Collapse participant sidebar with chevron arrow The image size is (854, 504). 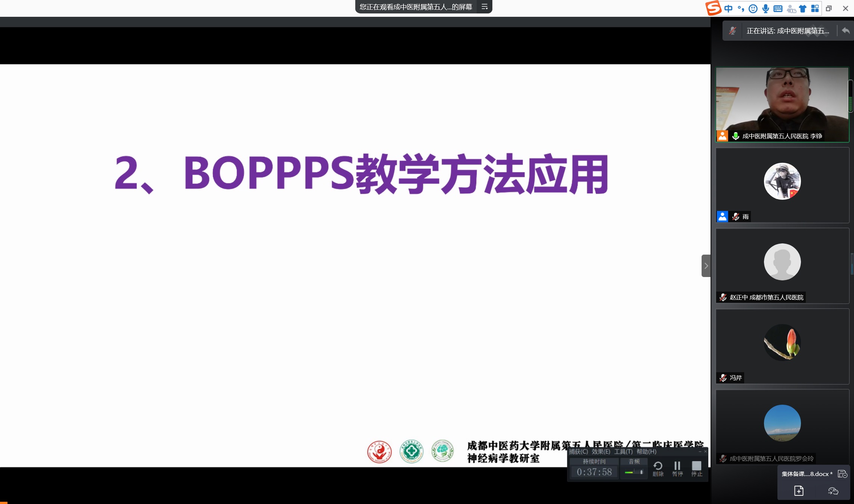706,266
